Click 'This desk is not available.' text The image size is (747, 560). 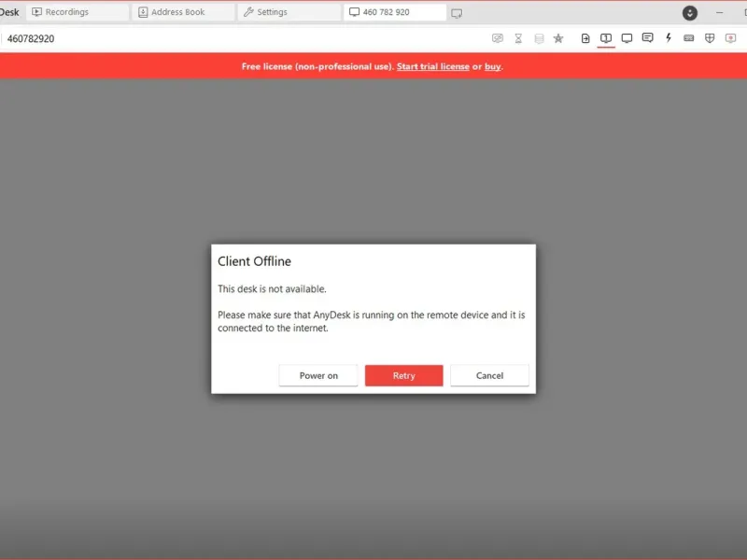272,289
